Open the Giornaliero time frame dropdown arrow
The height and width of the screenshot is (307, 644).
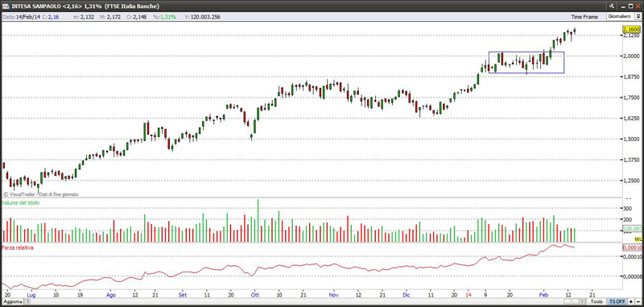(x=638, y=16)
